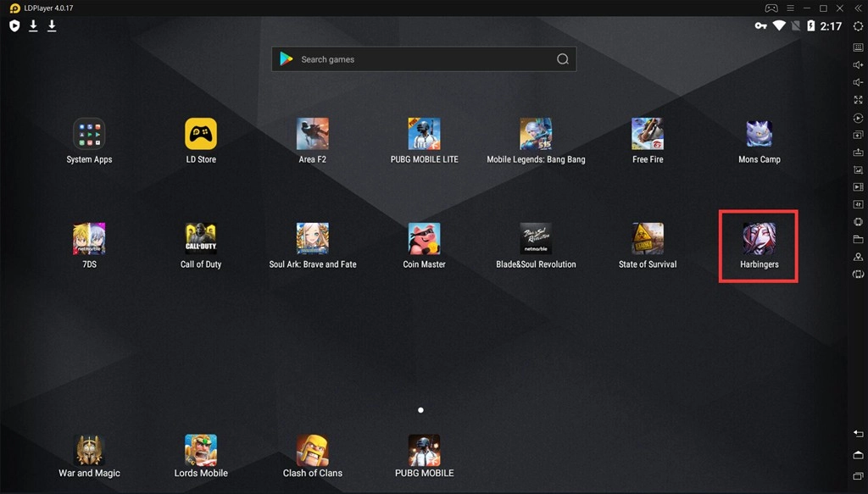This screenshot has height=494, width=868.
Task: Launch PUBG MOBILE LITE
Action: coord(424,134)
